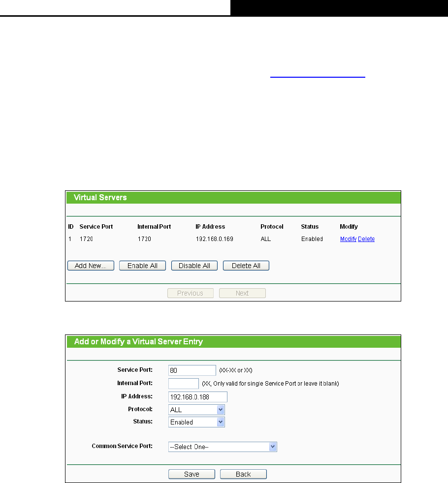The image size is (448, 483).
Task: Click the Add New... button
Action: [91, 266]
